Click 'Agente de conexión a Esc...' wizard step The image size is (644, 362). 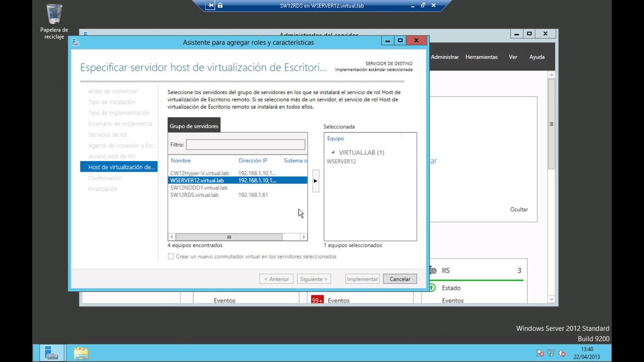tap(122, 145)
